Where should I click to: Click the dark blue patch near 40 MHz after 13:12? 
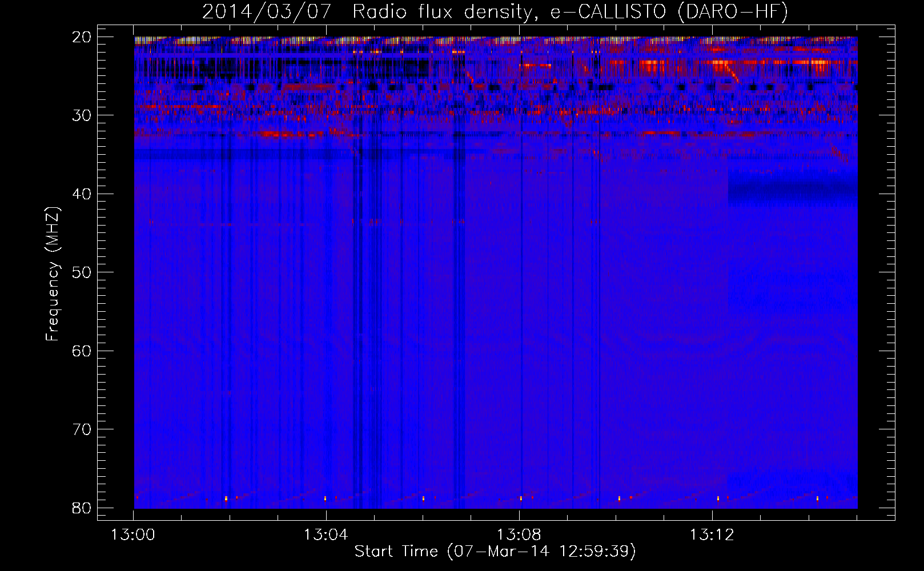point(793,188)
